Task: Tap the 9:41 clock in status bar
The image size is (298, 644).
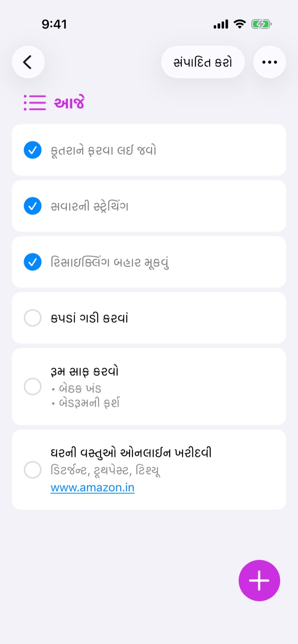Action: [54, 24]
